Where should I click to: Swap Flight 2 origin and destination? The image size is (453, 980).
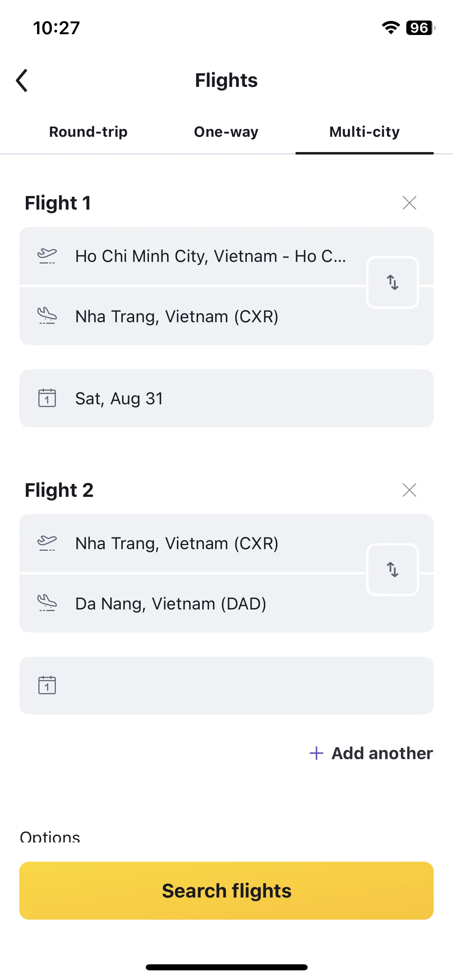(393, 570)
